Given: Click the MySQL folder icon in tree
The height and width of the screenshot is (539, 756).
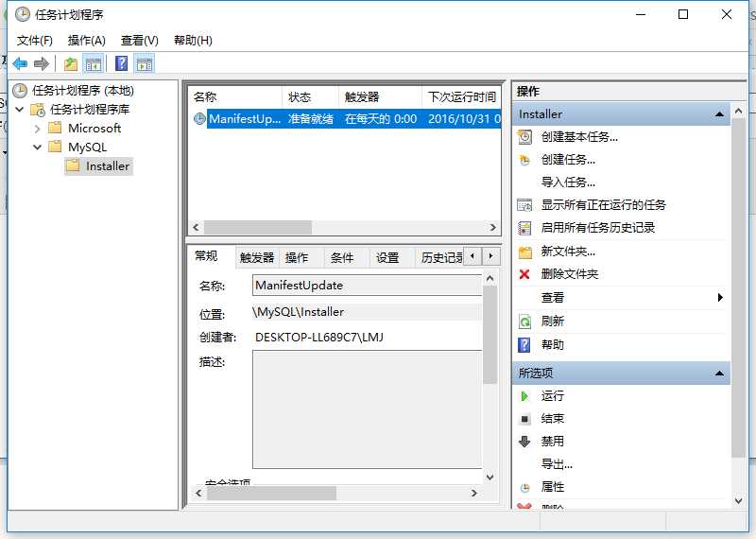Looking at the screenshot, I should (x=55, y=147).
